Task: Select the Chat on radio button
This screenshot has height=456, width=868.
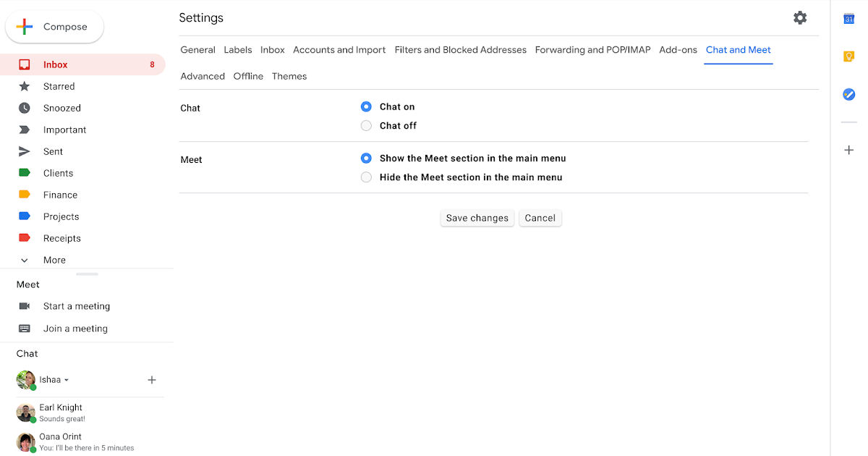Action: coord(366,106)
